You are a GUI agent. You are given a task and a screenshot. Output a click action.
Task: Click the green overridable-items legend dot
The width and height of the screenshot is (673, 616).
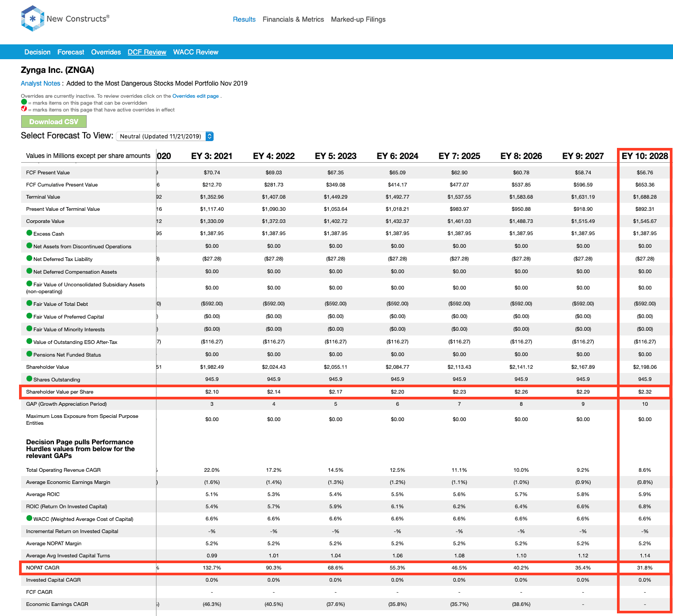pos(24,102)
